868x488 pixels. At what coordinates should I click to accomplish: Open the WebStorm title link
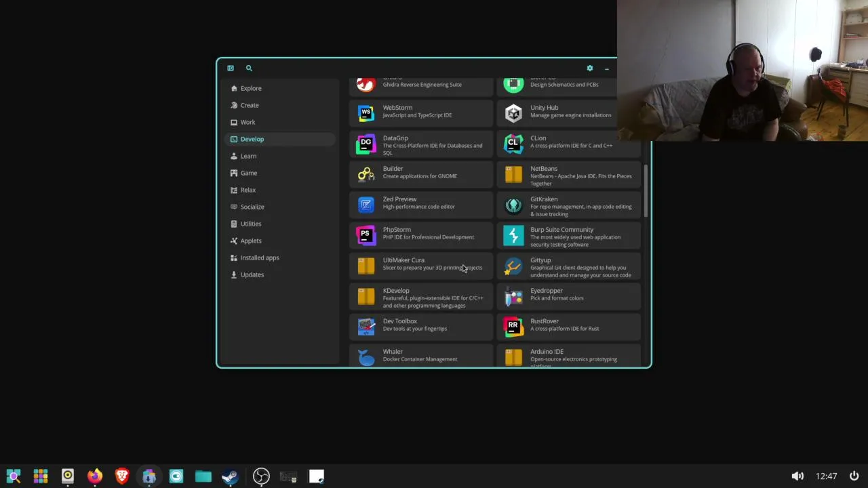point(397,107)
